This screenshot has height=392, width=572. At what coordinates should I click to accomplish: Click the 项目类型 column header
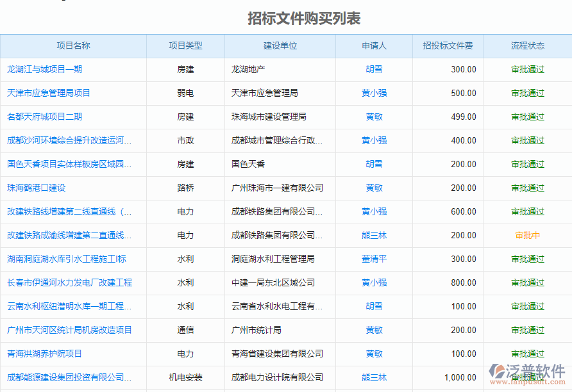[185, 45]
